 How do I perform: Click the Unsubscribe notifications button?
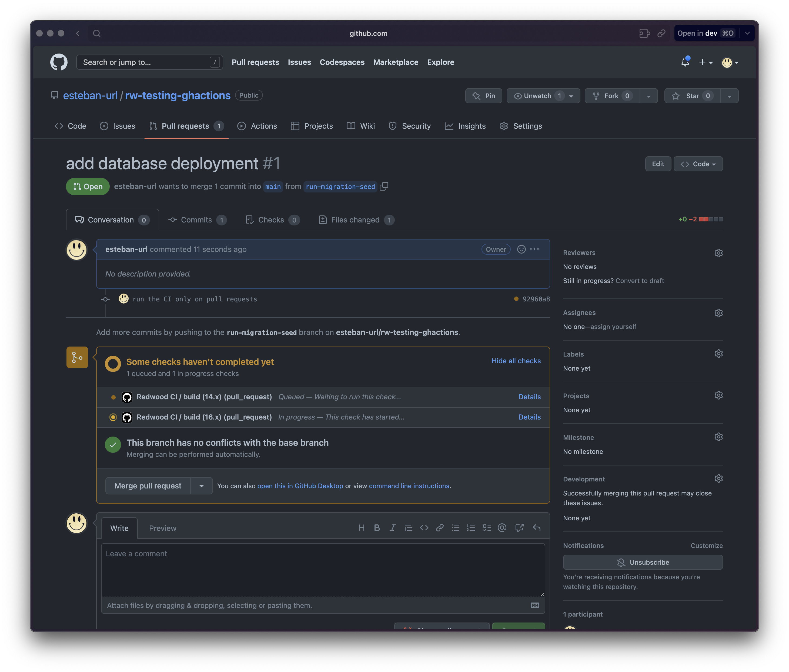click(x=642, y=562)
